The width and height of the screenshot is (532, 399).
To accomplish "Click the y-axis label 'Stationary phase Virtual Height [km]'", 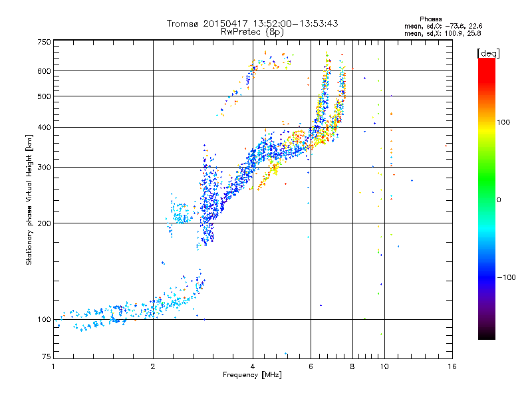I will click(x=29, y=199).
